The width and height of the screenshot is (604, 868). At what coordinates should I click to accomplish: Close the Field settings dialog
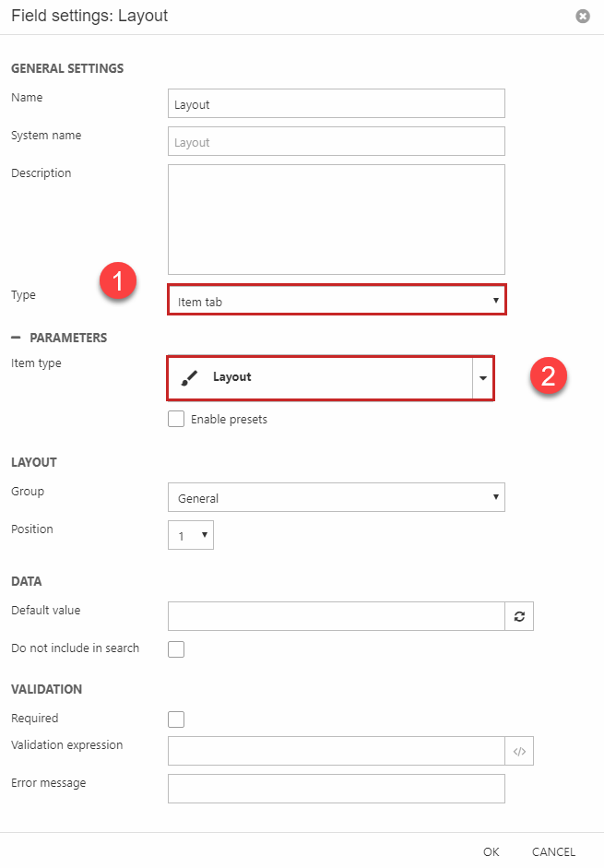click(x=582, y=16)
